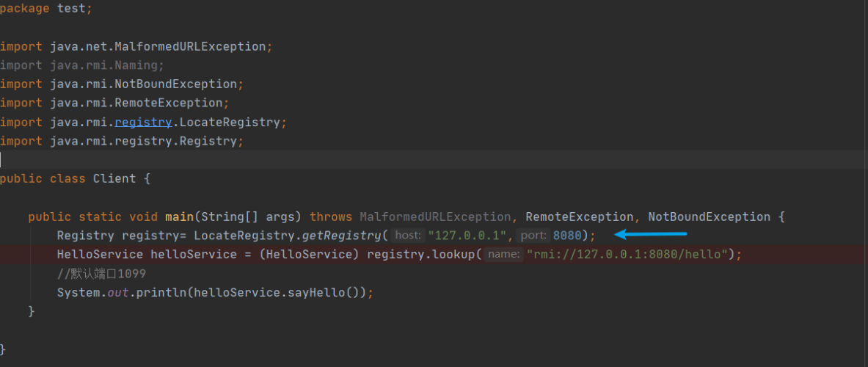The image size is (868, 367).
Task: Click the getRegistry method call
Action: click(x=342, y=236)
